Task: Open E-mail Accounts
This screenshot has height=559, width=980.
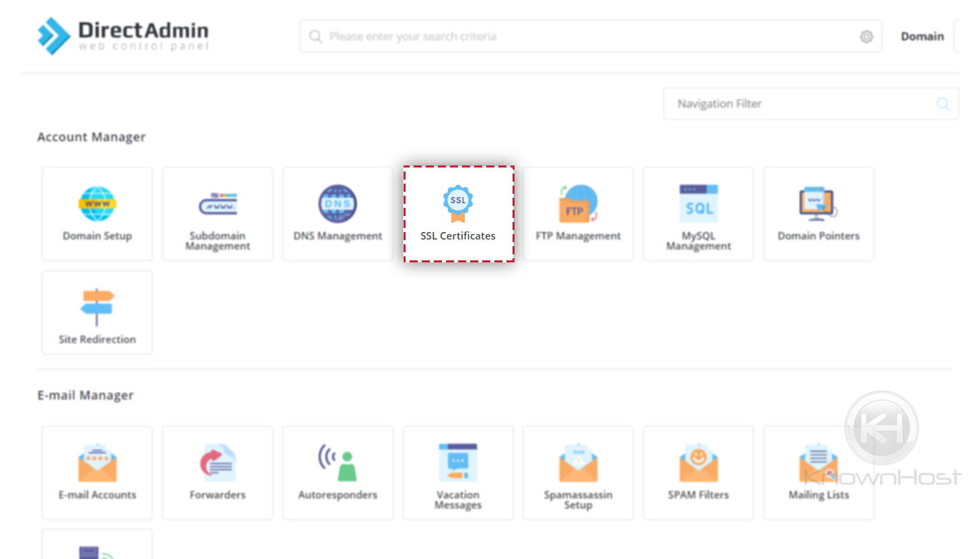Action: (x=96, y=472)
